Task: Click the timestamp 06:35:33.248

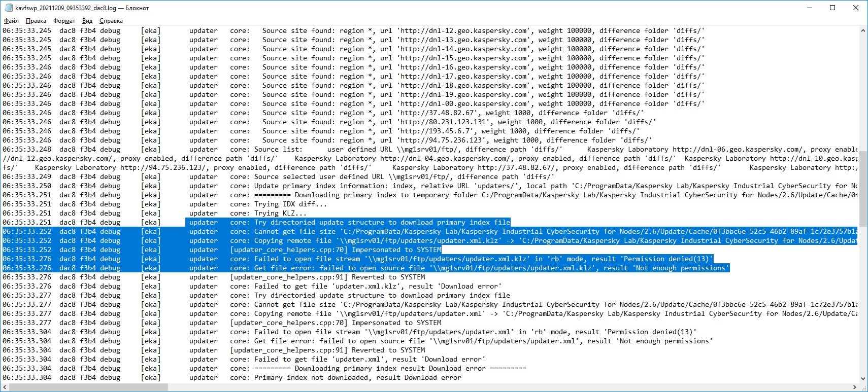Action: tap(27, 150)
